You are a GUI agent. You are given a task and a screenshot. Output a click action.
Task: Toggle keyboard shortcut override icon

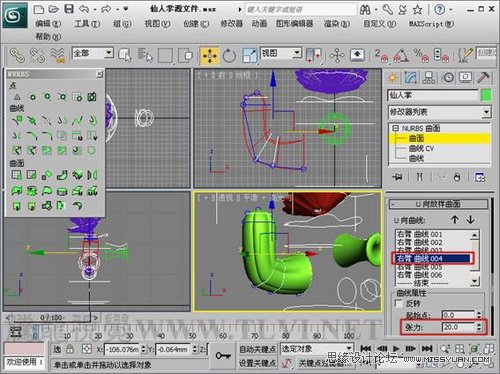tap(357, 55)
